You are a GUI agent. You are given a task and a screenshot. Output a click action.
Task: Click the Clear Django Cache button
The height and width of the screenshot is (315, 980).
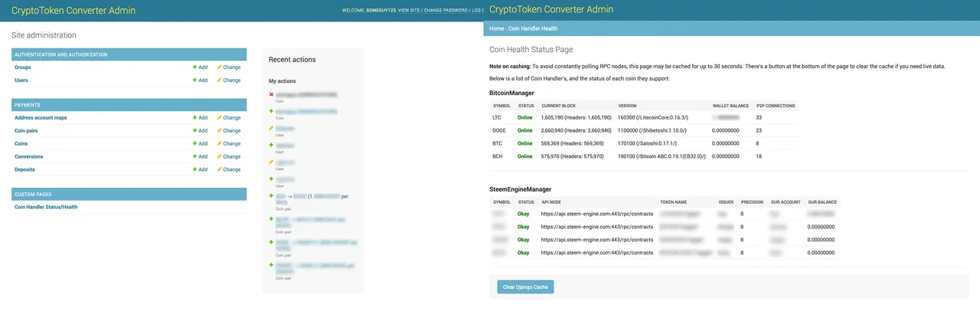click(x=525, y=287)
